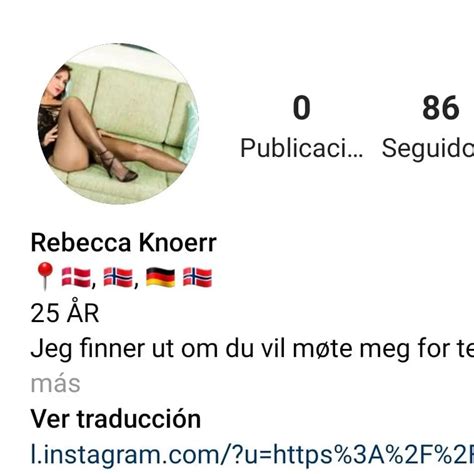Screen dimensions: 474x474
Task: Click the Danish flag emoji in bio
Action: [x=76, y=277]
